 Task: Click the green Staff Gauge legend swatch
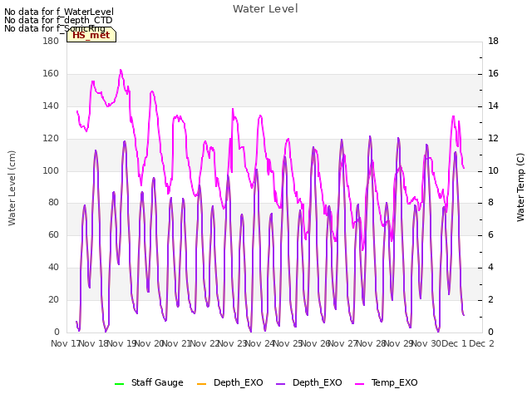[x=120, y=384]
